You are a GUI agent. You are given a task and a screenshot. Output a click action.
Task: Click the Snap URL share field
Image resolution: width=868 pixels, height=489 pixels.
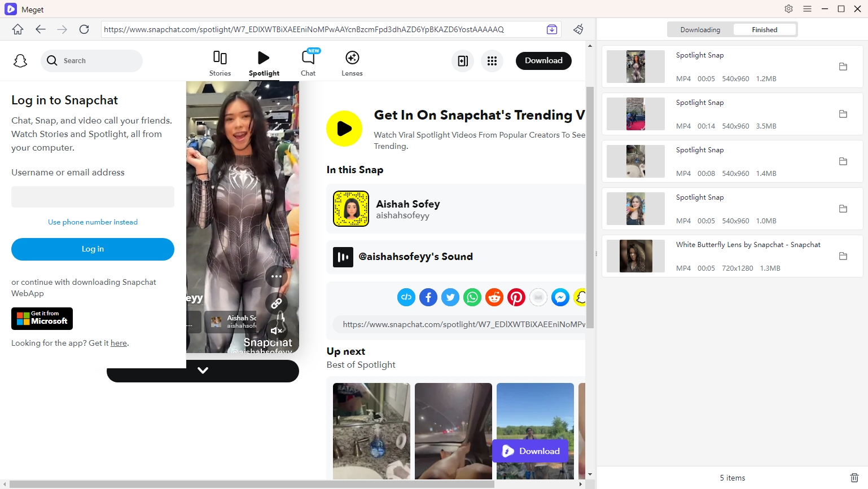point(459,324)
